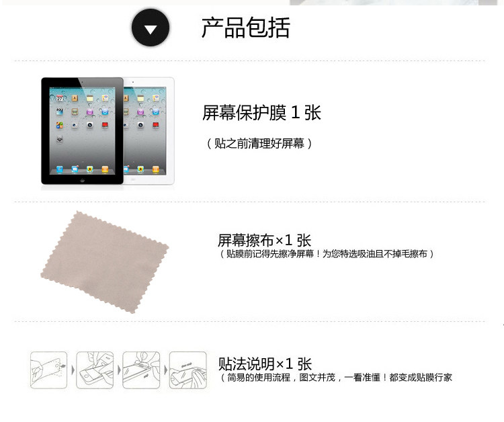Click the 贴法说明×1 张 title

265,364
